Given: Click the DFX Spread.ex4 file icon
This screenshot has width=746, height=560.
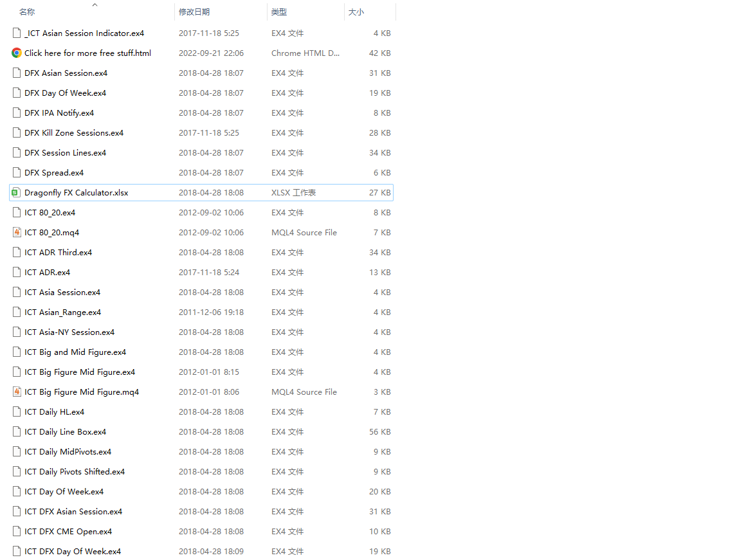Looking at the screenshot, I should coord(17,173).
